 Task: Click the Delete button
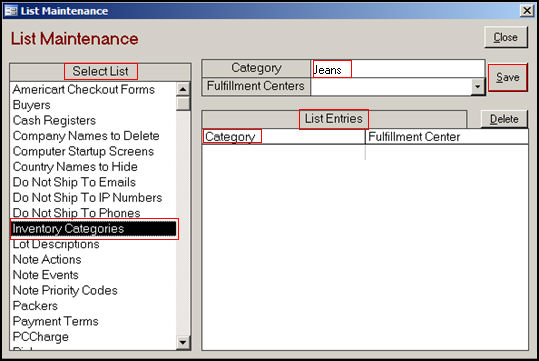[504, 119]
